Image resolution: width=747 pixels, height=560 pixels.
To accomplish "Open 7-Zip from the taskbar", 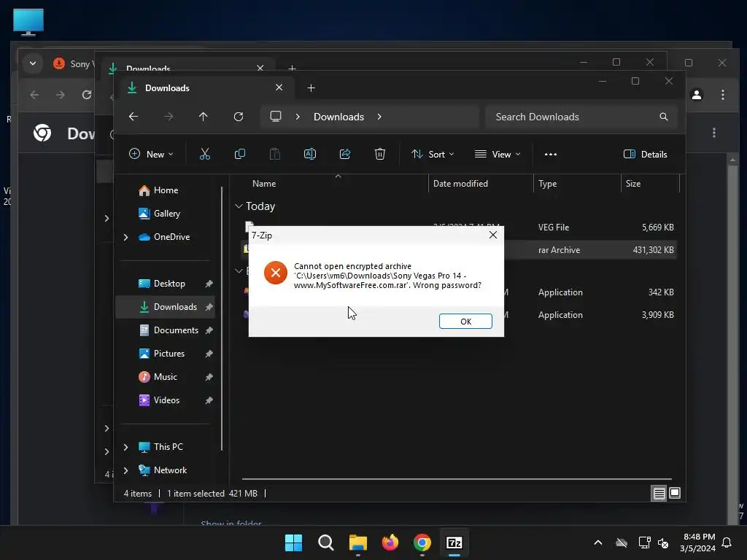I will click(x=454, y=542).
